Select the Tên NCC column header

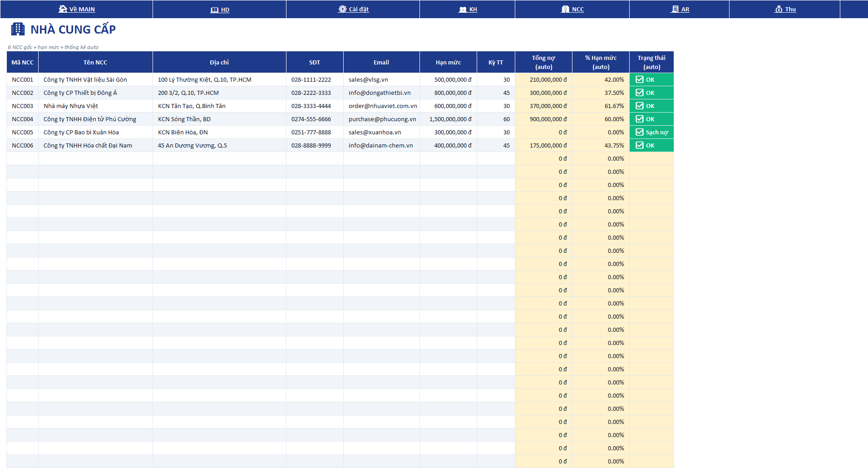pyautogui.click(x=95, y=62)
